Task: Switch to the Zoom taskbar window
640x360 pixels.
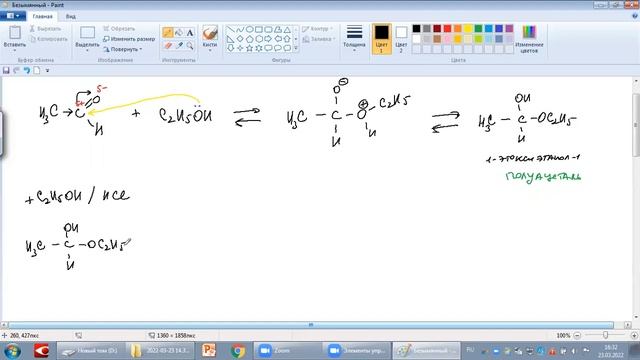Action: pos(287,351)
